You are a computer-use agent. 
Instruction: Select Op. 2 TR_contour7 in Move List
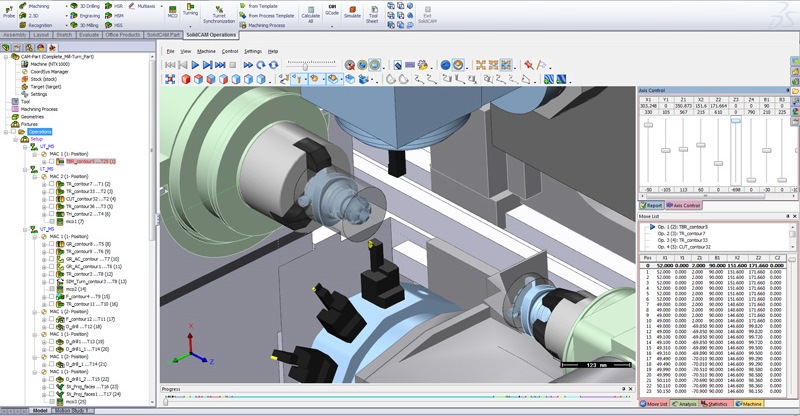pos(681,233)
